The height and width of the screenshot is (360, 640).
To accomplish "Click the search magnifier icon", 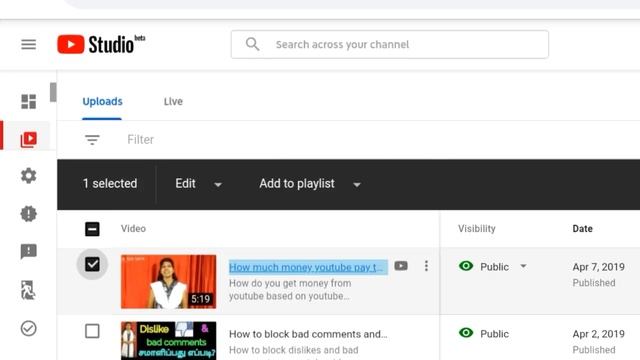I will click(x=253, y=44).
